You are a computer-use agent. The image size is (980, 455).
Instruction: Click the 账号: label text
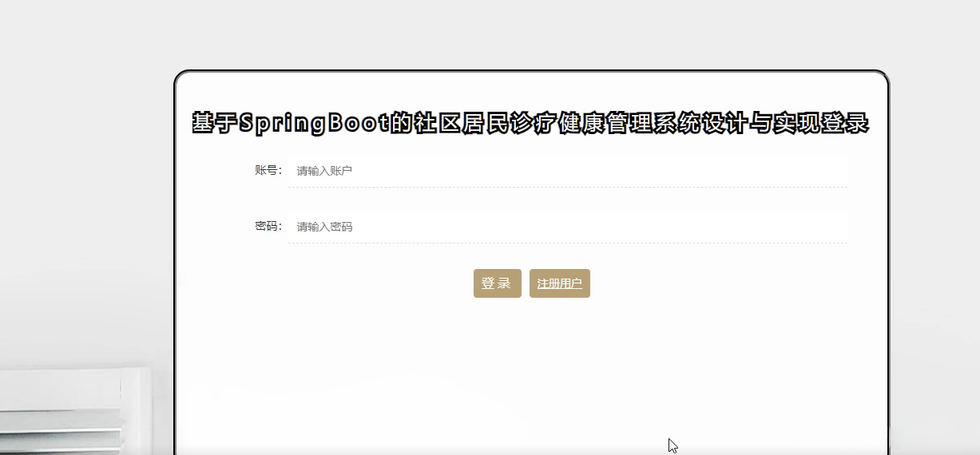pos(268,170)
